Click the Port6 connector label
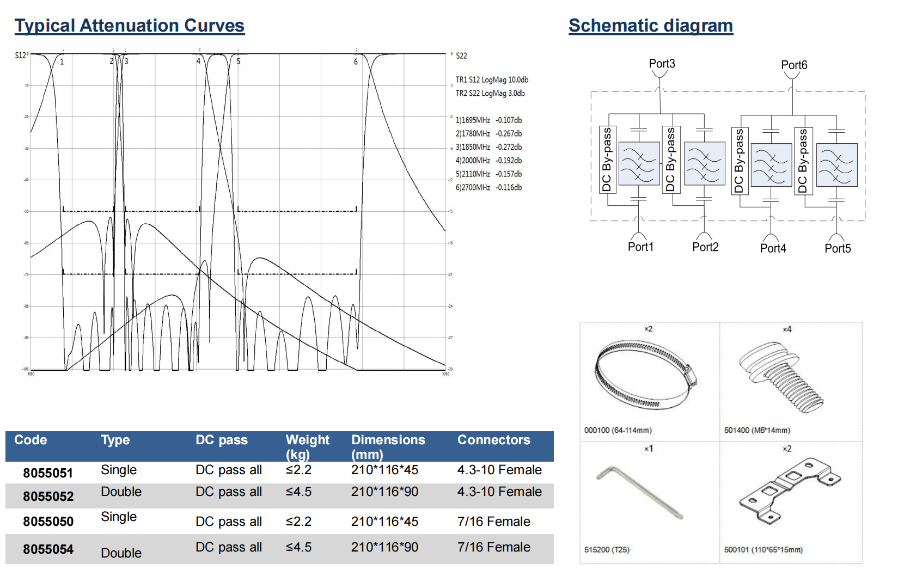 794,65
